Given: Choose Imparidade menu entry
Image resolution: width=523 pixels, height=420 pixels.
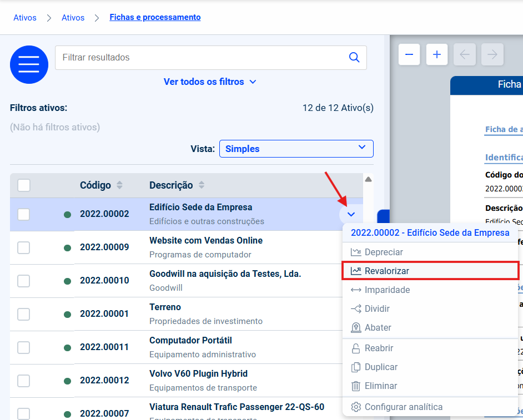Looking at the screenshot, I should click(x=430, y=290).
